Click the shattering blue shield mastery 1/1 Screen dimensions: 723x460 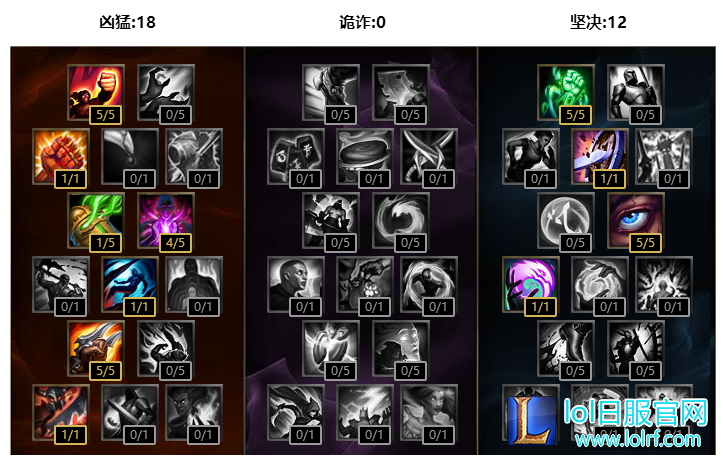(600, 157)
